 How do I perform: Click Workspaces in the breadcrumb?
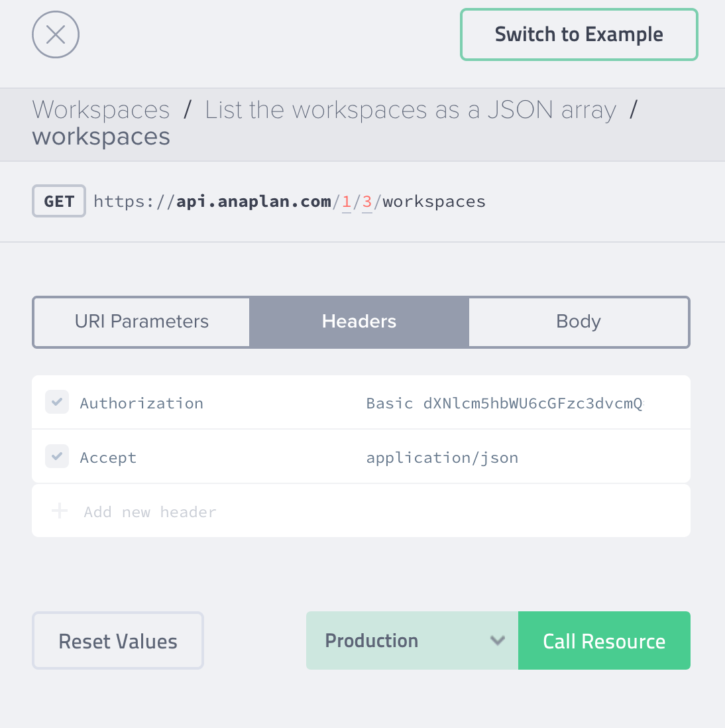click(x=101, y=110)
